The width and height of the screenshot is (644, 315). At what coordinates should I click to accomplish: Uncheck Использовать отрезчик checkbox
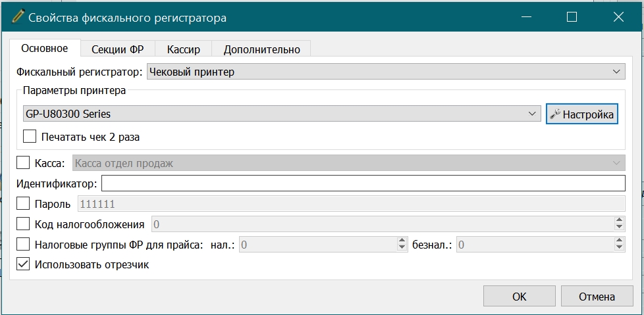click(23, 264)
